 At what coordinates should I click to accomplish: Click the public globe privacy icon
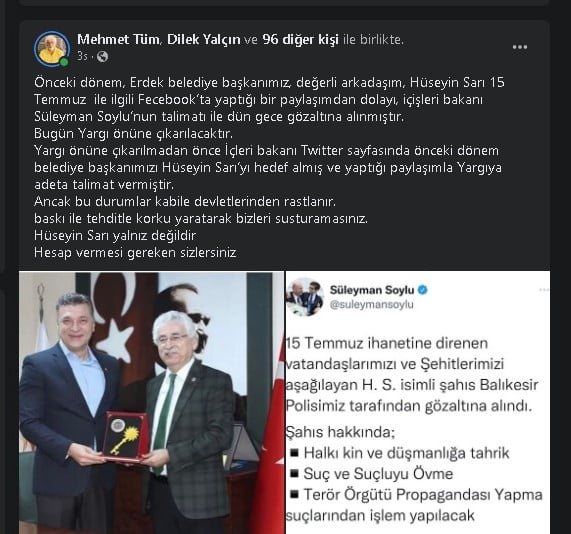point(103,56)
